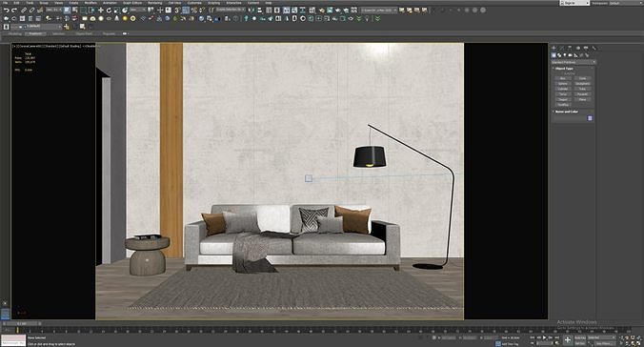The image size is (644, 347).
Task: Click the Set Keys large plus button
Action: 568,339
